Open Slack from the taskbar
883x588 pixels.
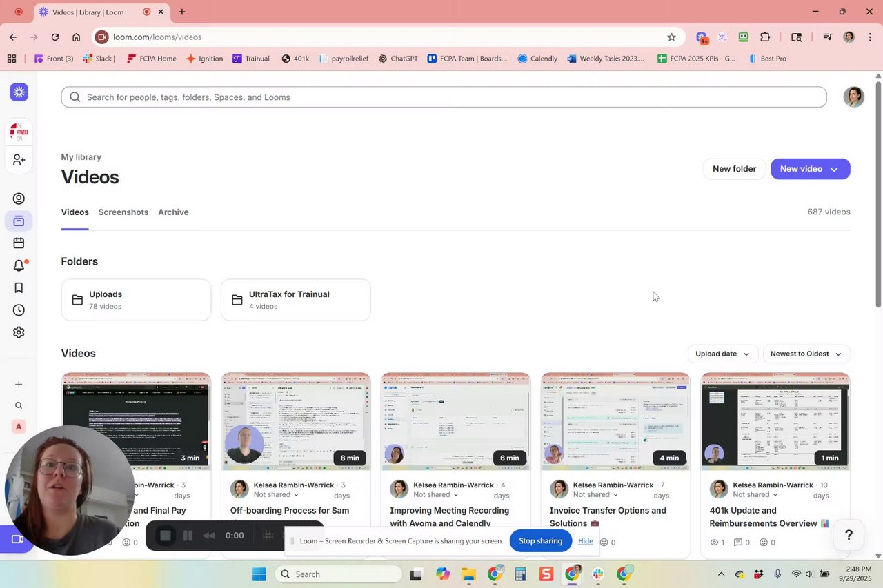(x=597, y=574)
